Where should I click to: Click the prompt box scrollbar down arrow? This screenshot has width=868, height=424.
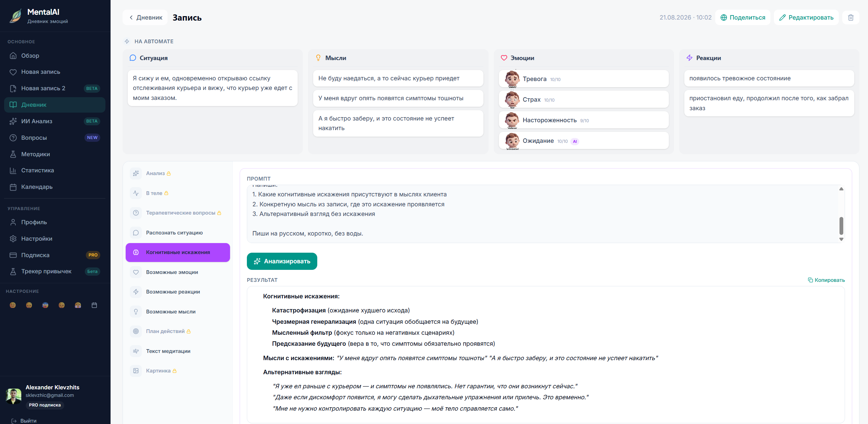[841, 239]
